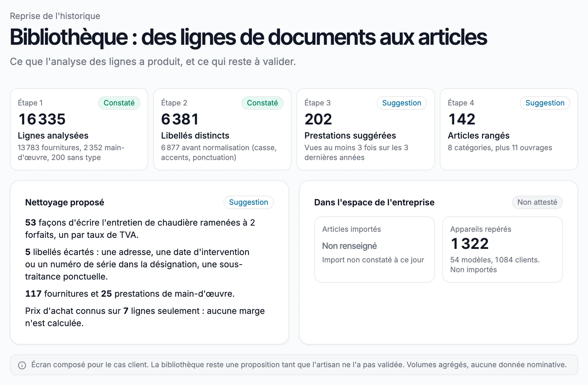Click the Bibliothèque page title

click(x=248, y=37)
